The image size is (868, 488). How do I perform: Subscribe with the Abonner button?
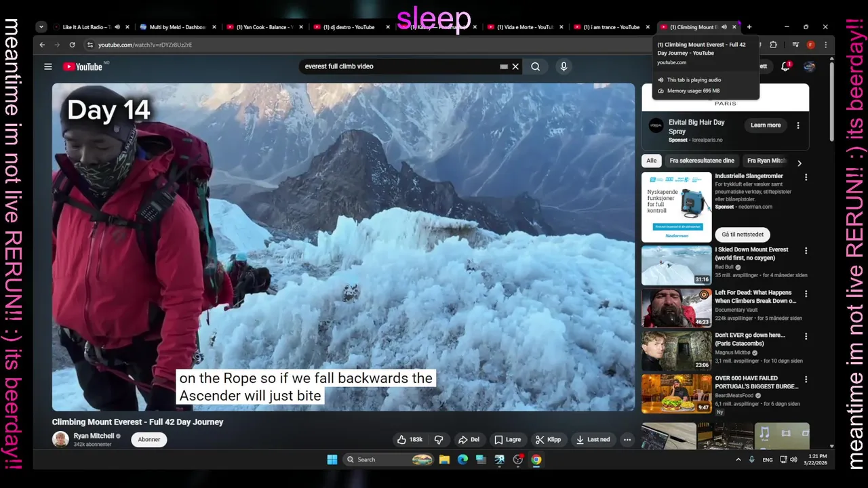(x=149, y=439)
